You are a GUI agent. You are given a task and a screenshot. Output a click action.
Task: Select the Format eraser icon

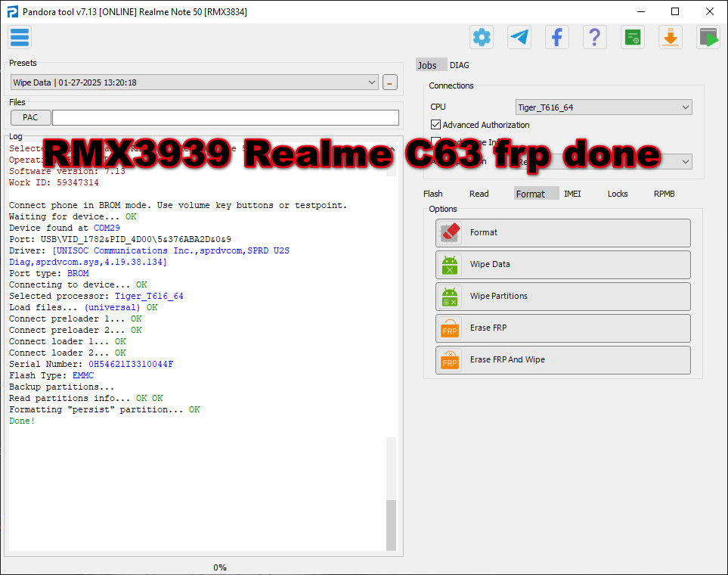[450, 233]
